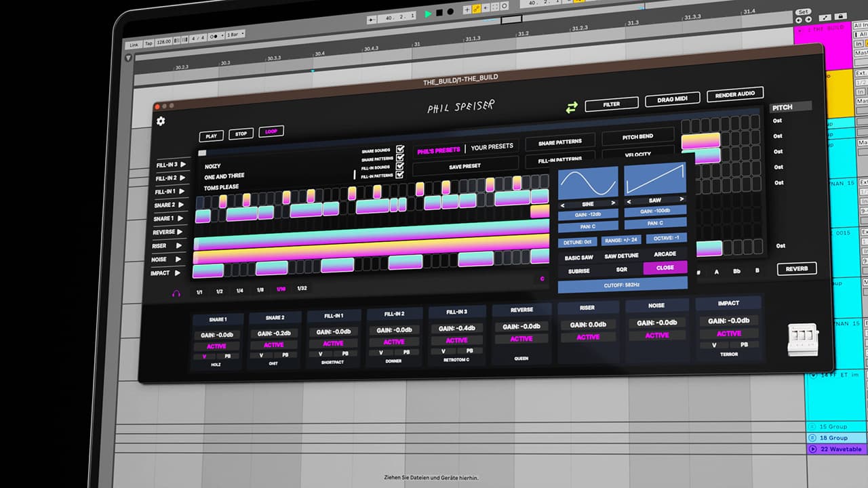Viewport: 868px width, 488px height.
Task: Select TOMS PLEASE preset
Action: pyautogui.click(x=221, y=188)
